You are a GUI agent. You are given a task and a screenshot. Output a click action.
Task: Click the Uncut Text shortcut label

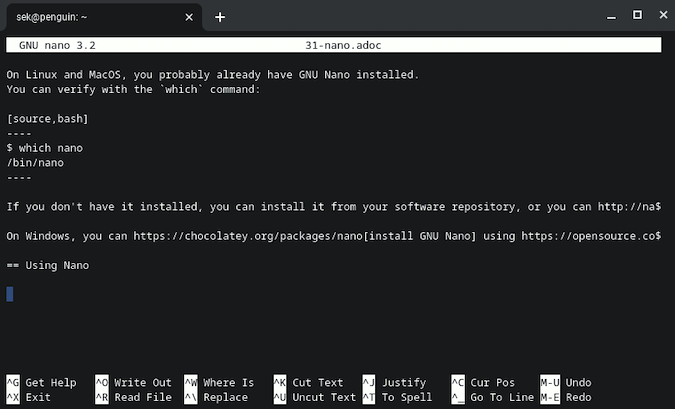tap(324, 397)
